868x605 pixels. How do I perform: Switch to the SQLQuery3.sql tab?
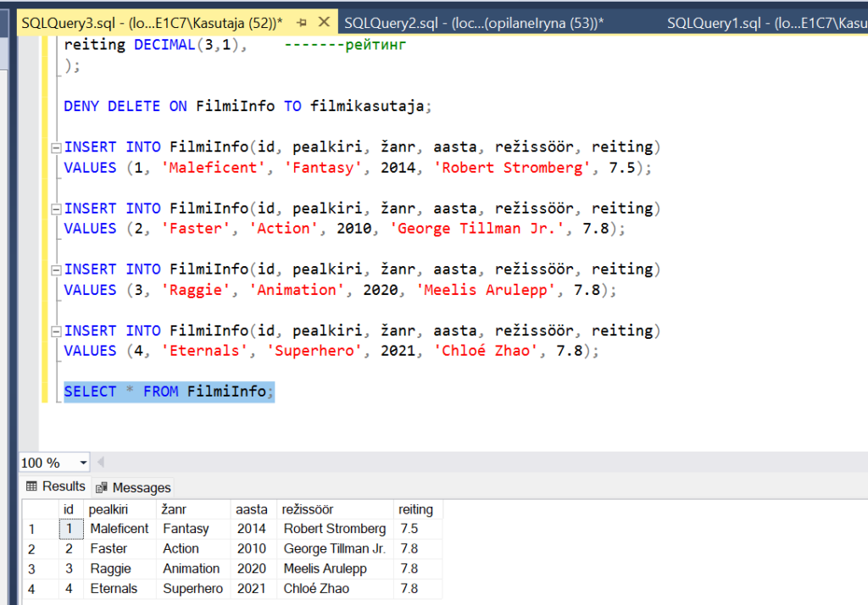pyautogui.click(x=152, y=23)
